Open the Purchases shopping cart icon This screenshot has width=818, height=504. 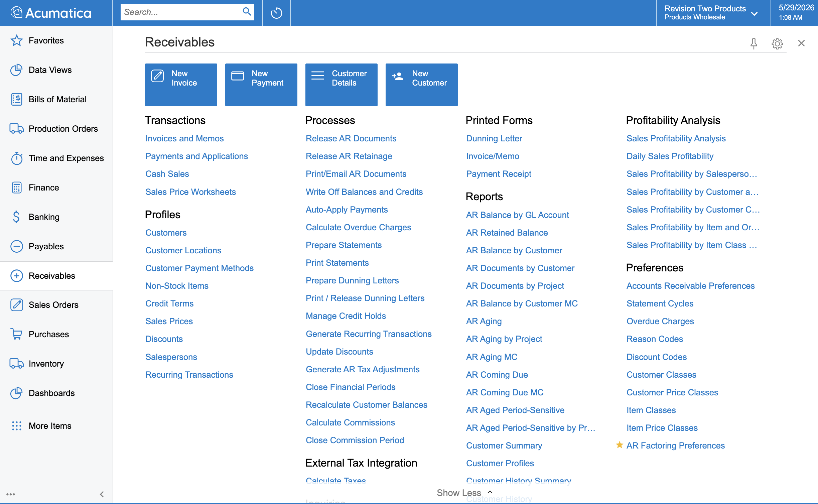coord(16,334)
